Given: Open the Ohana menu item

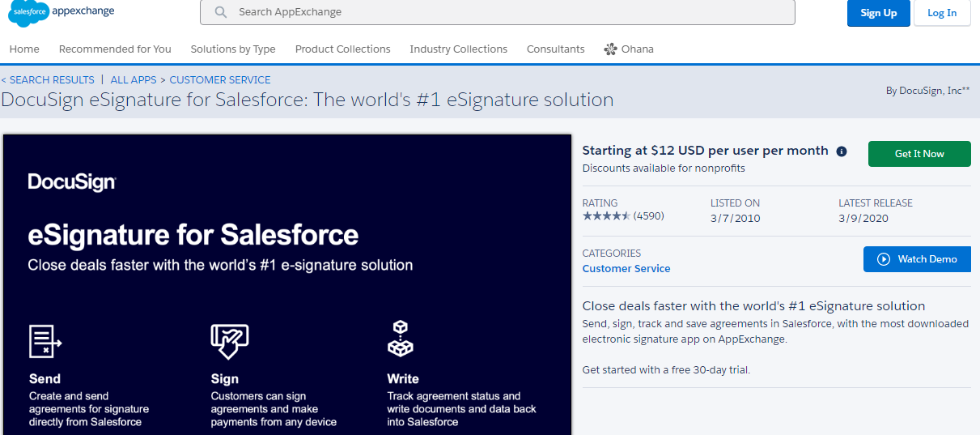Looking at the screenshot, I should point(629,49).
